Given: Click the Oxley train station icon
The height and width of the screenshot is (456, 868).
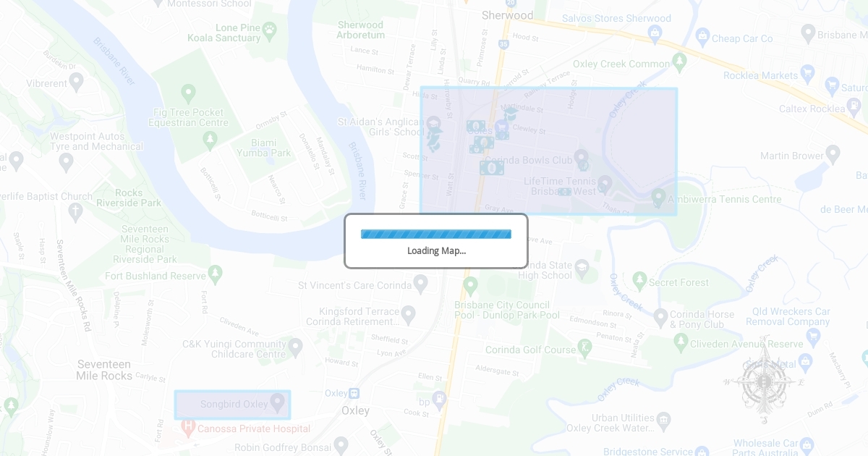Looking at the screenshot, I should coord(354,393).
